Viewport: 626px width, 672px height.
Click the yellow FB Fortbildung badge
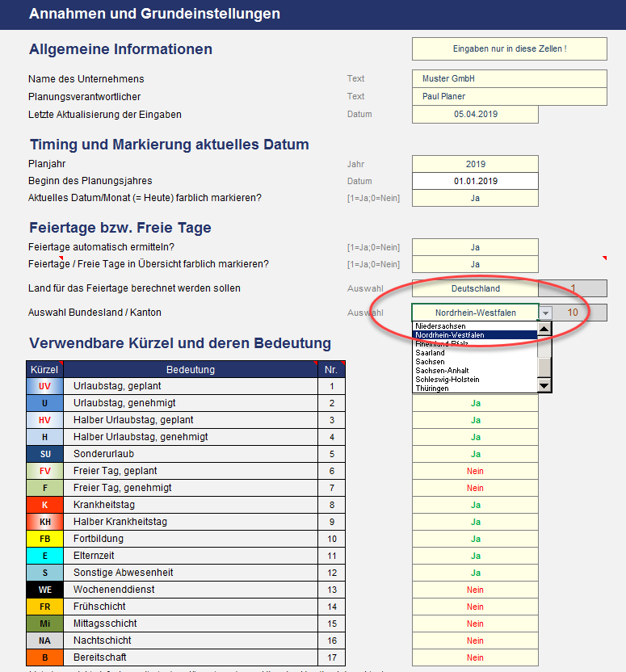tap(44, 539)
